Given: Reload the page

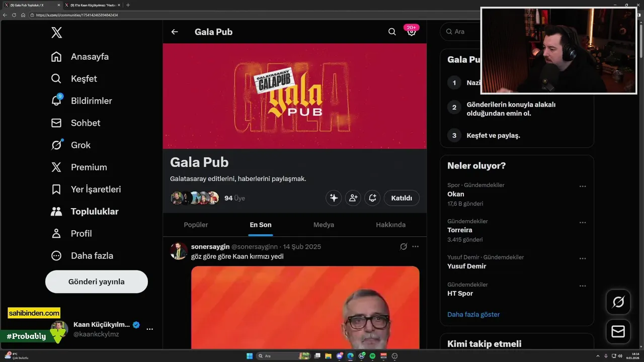Looking at the screenshot, I should pos(14,15).
